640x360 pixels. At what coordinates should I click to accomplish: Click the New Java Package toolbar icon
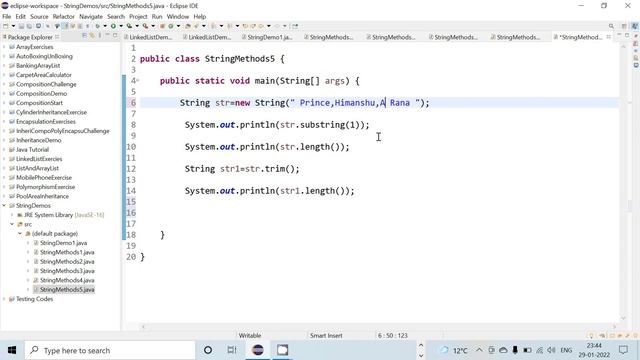pyautogui.click(x=162, y=26)
